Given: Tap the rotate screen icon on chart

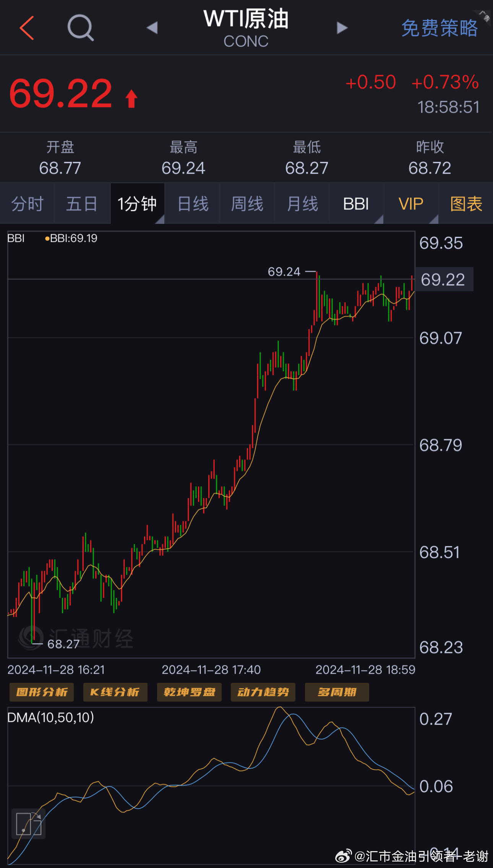Looking at the screenshot, I should tap(29, 824).
